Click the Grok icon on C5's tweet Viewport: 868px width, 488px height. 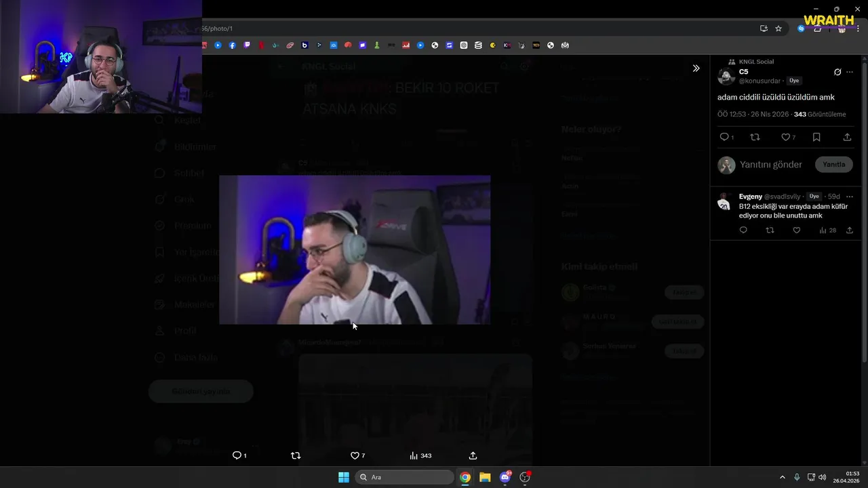point(837,72)
